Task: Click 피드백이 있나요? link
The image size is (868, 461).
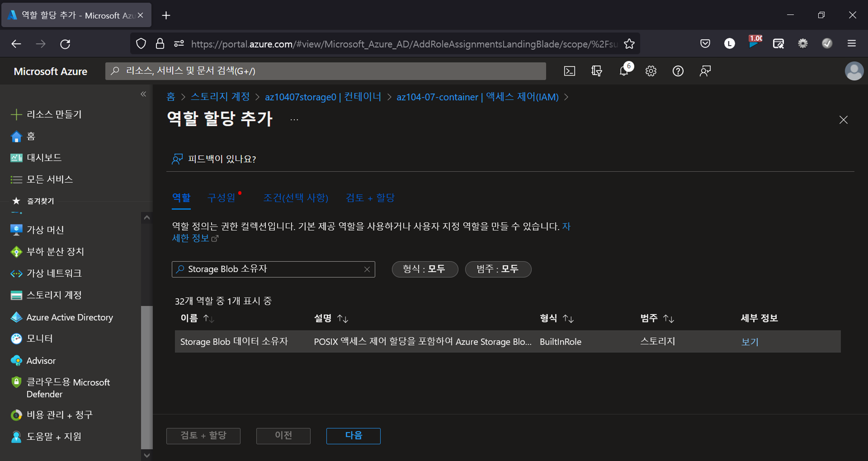Action: coord(214,159)
